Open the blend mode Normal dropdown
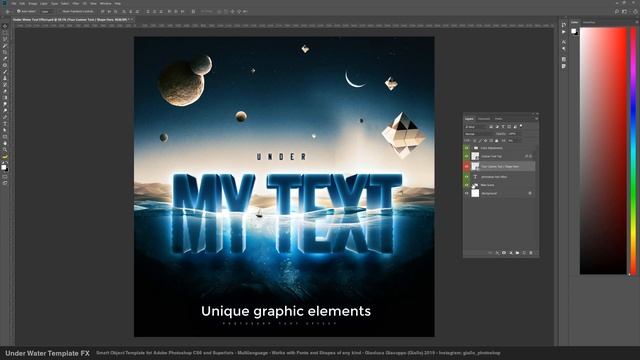The image size is (640, 360). (478, 134)
